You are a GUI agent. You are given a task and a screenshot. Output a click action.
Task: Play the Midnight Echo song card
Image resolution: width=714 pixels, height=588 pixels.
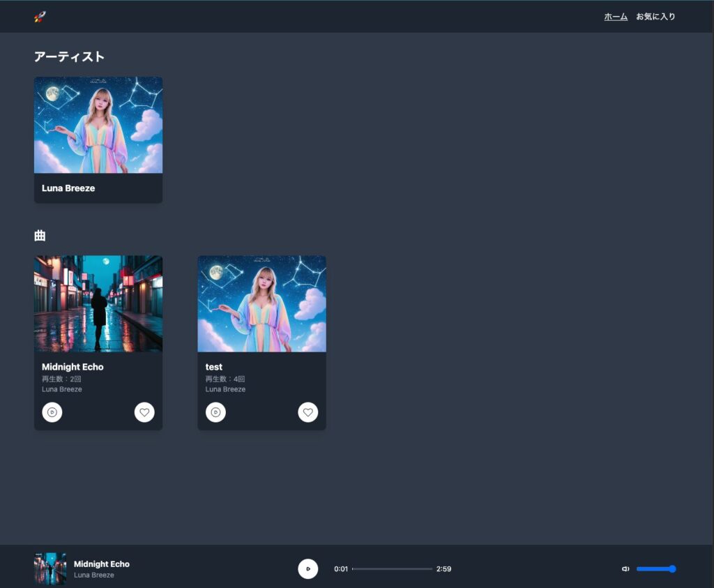(x=52, y=412)
